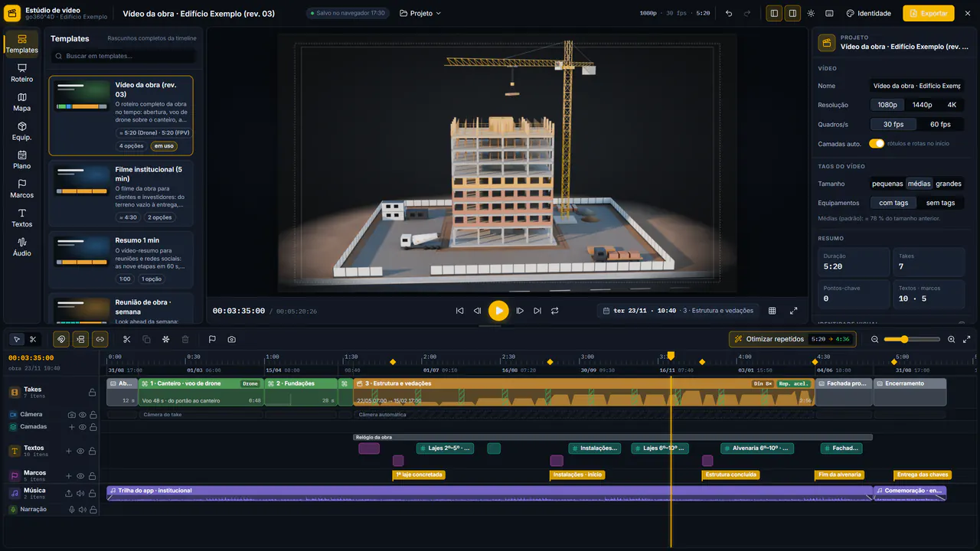The image size is (980, 551).
Task: Choose grandes tag size
Action: (x=949, y=184)
